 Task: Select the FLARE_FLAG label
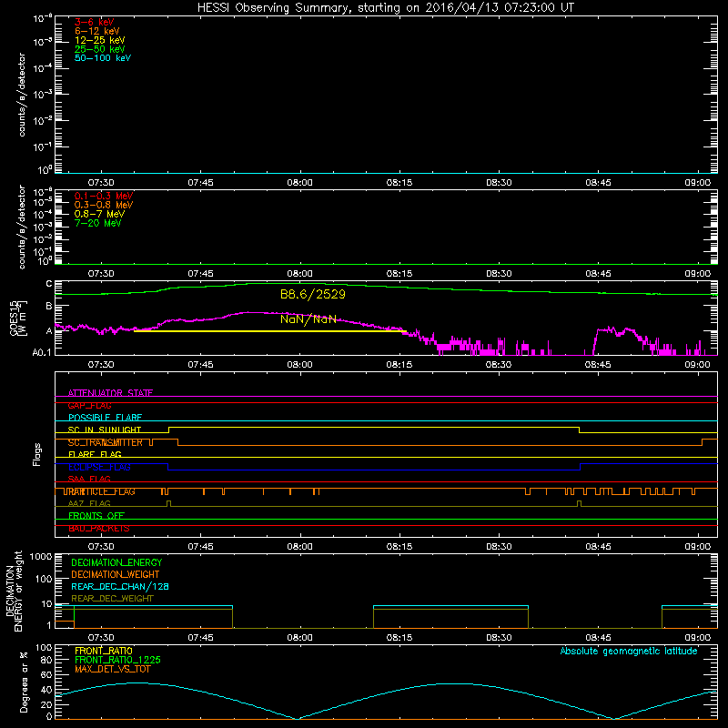point(95,454)
